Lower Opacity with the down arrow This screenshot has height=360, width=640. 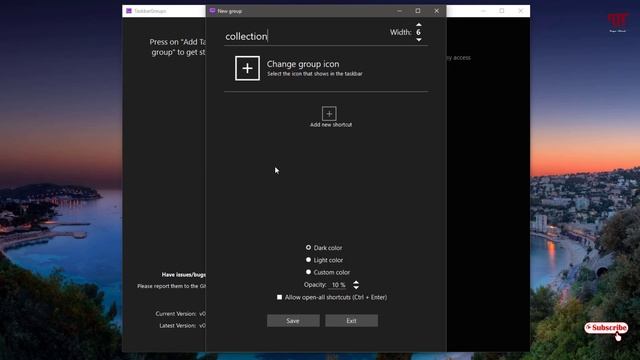click(x=356, y=287)
